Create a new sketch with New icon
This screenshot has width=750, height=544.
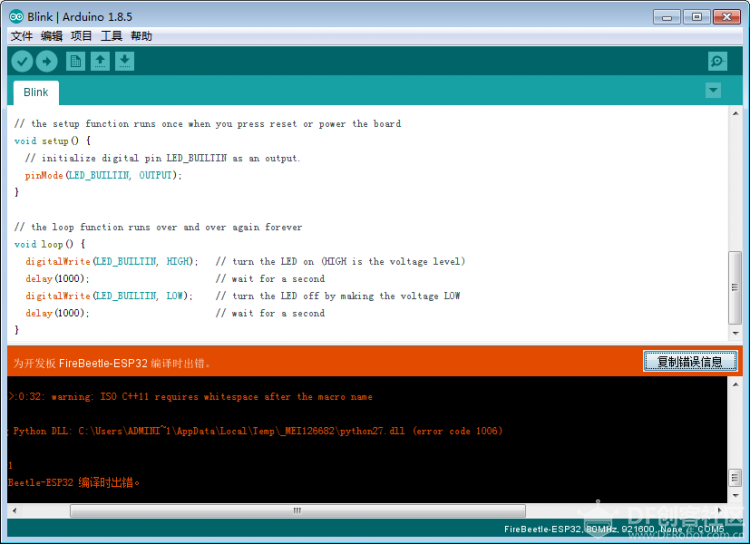click(x=75, y=61)
